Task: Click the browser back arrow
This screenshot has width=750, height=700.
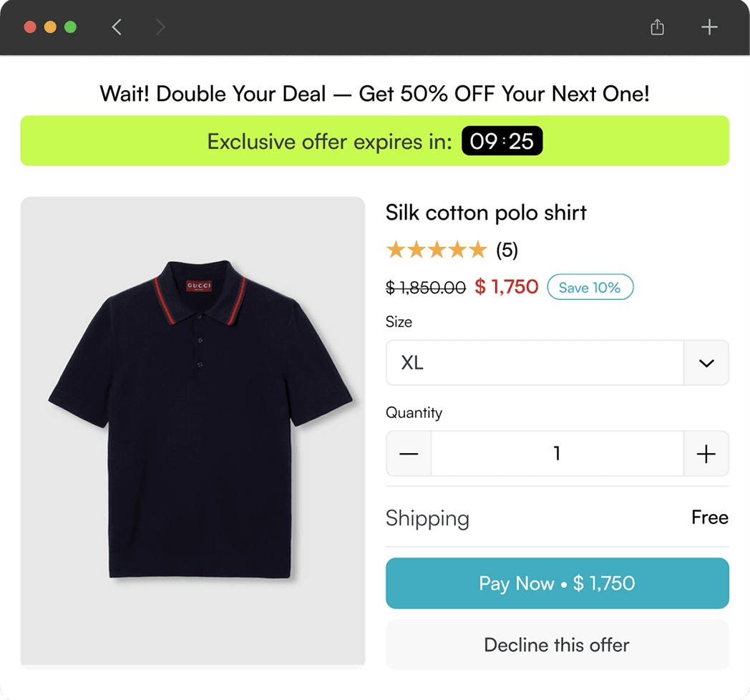Action: click(117, 27)
